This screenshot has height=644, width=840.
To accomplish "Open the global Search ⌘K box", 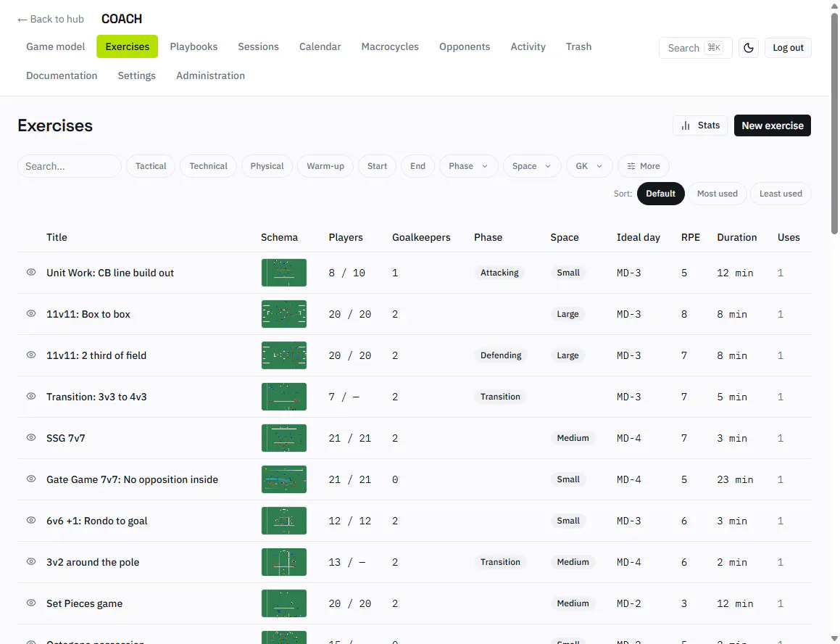I will [x=695, y=48].
